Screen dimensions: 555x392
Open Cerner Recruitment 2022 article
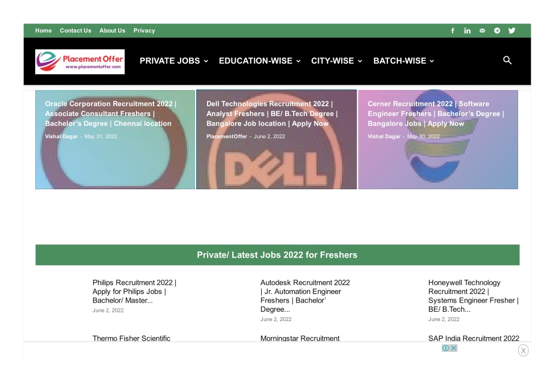tap(436, 114)
